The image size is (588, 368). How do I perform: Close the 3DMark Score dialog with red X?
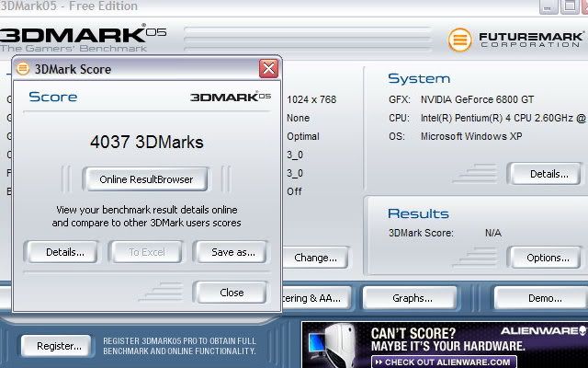268,68
